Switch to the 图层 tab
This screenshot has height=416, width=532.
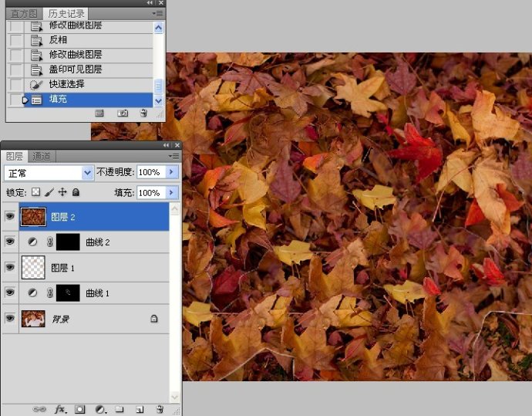pyautogui.click(x=15, y=156)
